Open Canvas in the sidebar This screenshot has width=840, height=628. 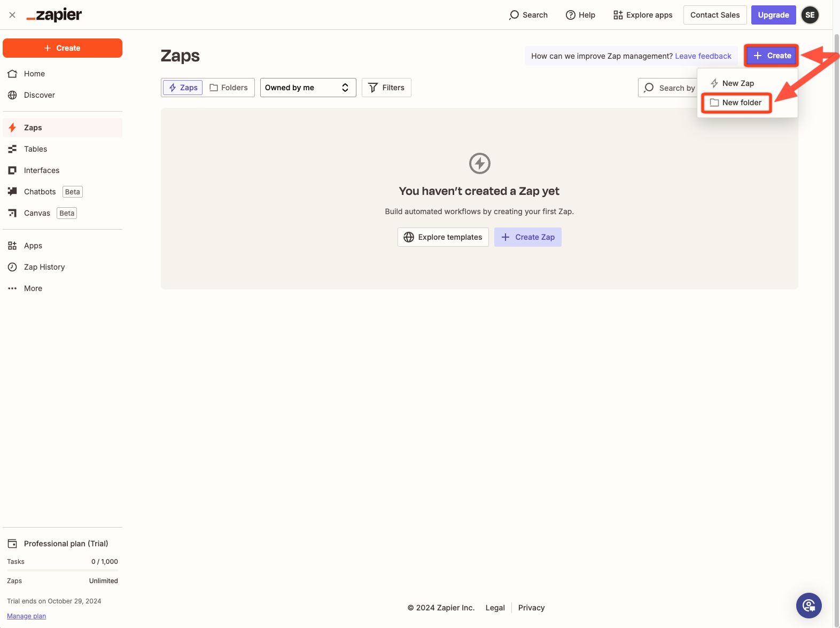click(63, 213)
